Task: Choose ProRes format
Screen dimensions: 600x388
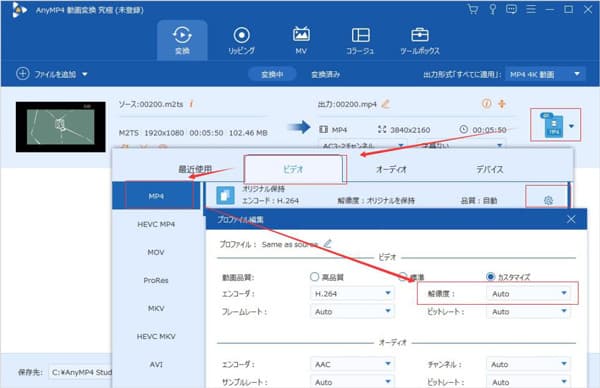Action: [156, 280]
